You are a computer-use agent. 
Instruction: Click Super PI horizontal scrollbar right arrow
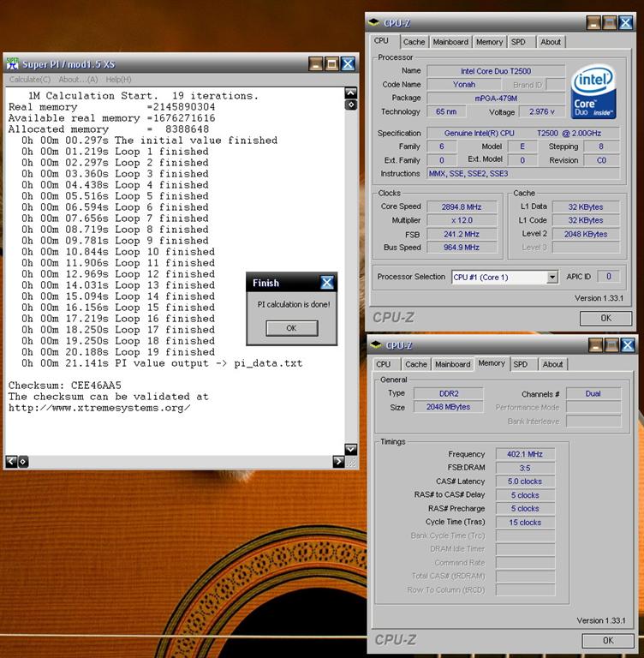[x=338, y=462]
